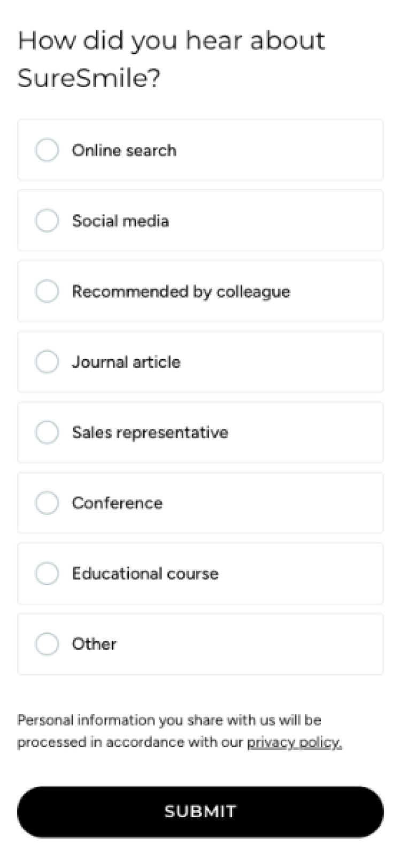Select the Journal article radio circle

click(x=47, y=362)
